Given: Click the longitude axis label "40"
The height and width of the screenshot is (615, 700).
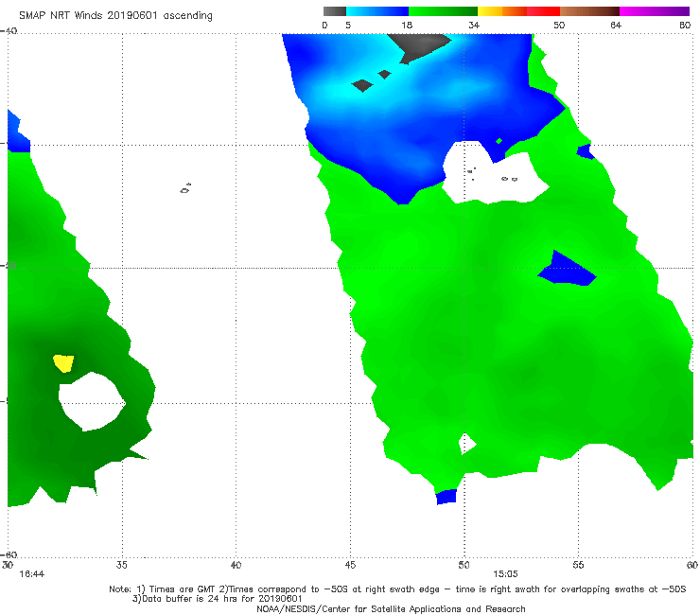Looking at the screenshot, I should click(x=236, y=565).
